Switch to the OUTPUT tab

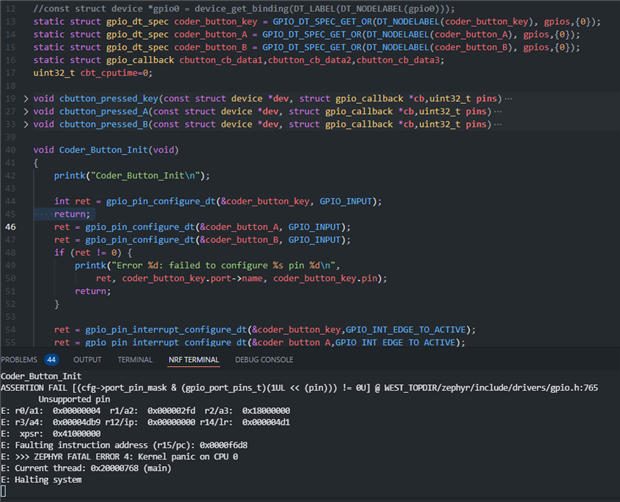point(87,360)
